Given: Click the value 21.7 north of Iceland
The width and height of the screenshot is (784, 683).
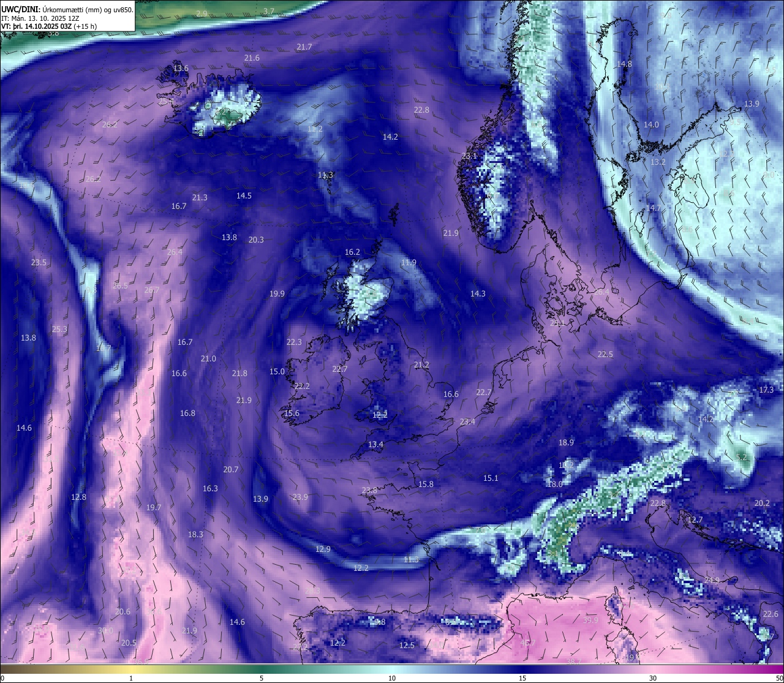Looking at the screenshot, I should pos(304,47).
